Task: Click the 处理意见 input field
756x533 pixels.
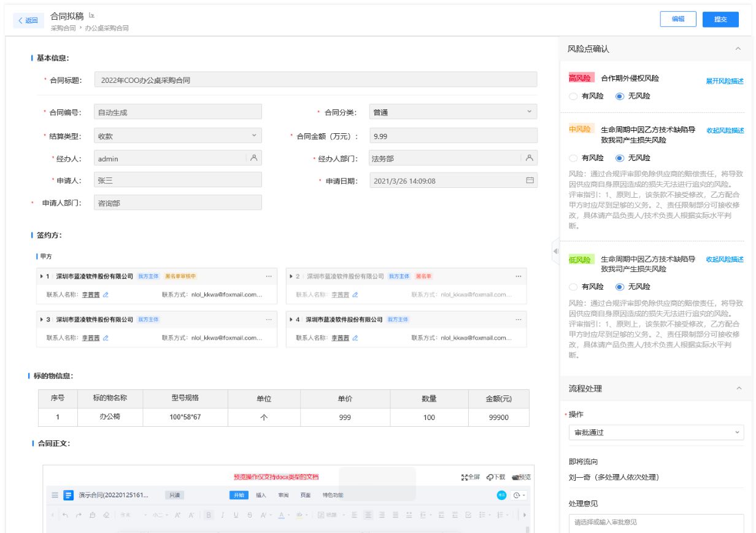Action: point(655,523)
